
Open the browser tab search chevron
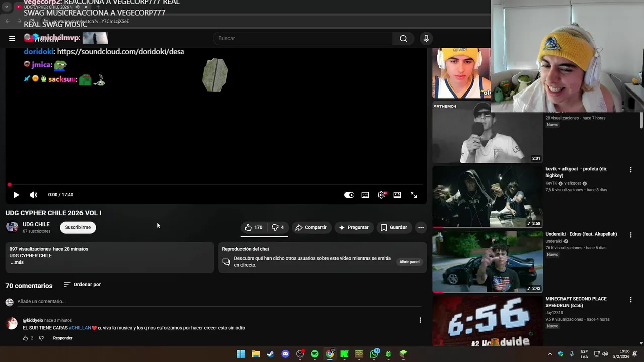pos(7,7)
